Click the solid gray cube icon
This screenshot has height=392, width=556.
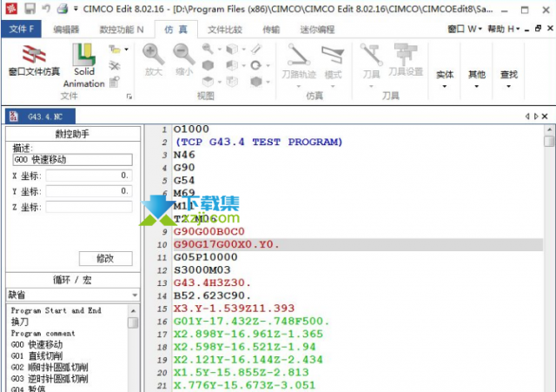pyautogui.click(x=208, y=65)
